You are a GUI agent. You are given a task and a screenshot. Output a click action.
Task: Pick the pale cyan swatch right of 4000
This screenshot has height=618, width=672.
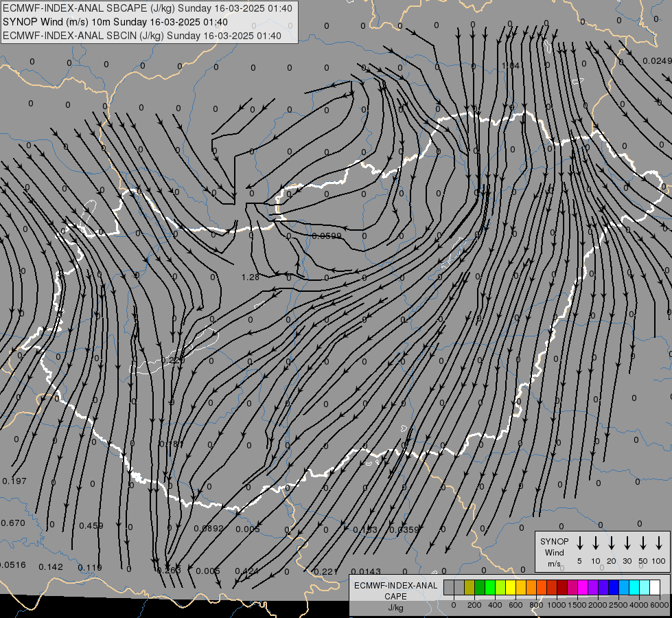(645, 588)
